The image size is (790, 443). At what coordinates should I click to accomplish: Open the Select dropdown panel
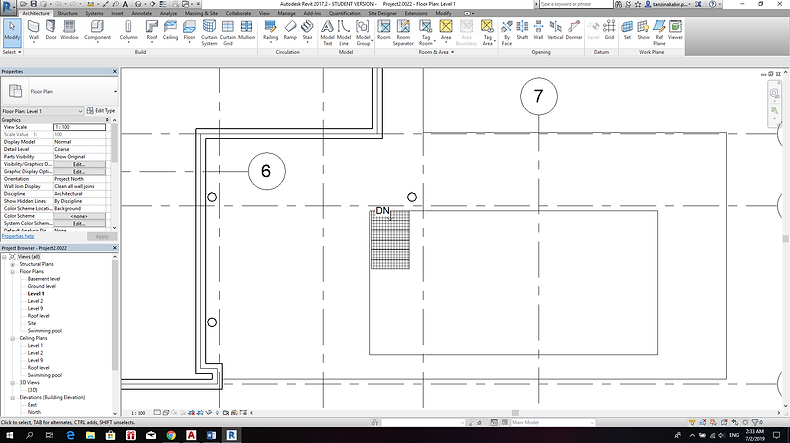tap(12, 52)
